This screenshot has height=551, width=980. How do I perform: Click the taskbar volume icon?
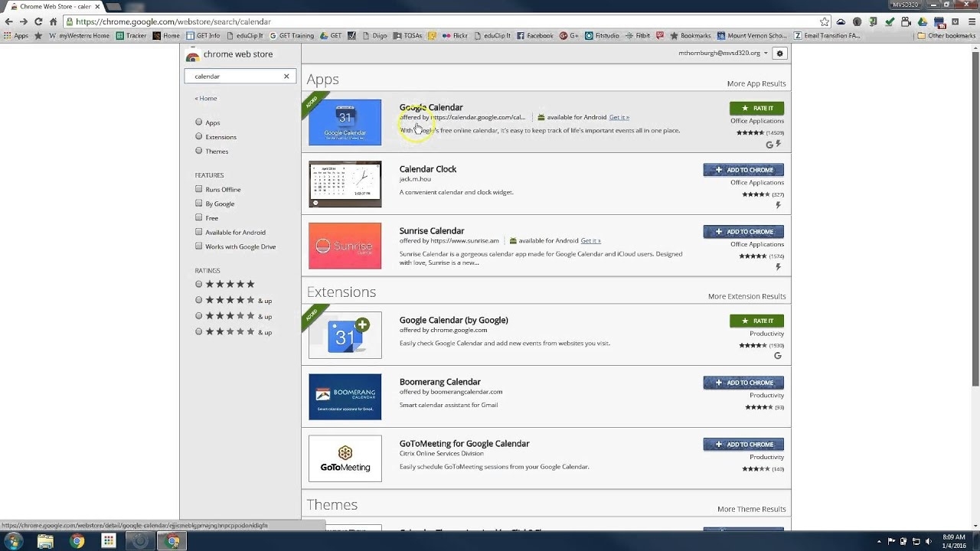point(929,542)
